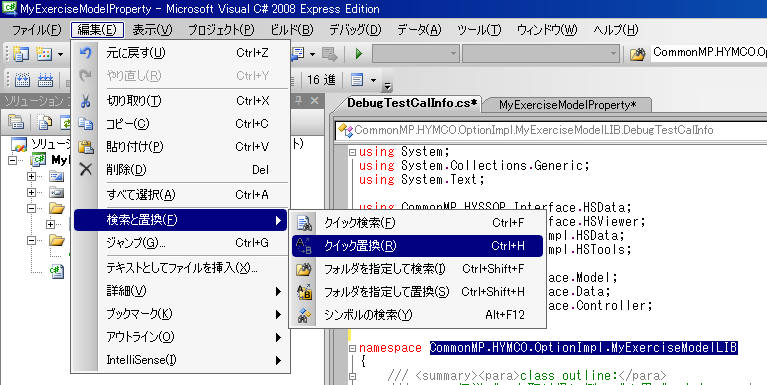The width and height of the screenshot is (767, 385).
Task: Click the Find in Files folder icon
Action: tap(637, 54)
